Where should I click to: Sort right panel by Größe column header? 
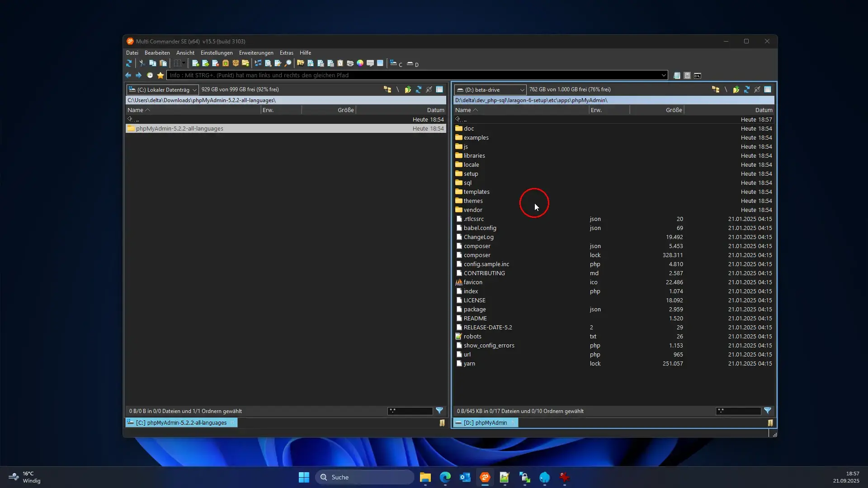point(674,110)
